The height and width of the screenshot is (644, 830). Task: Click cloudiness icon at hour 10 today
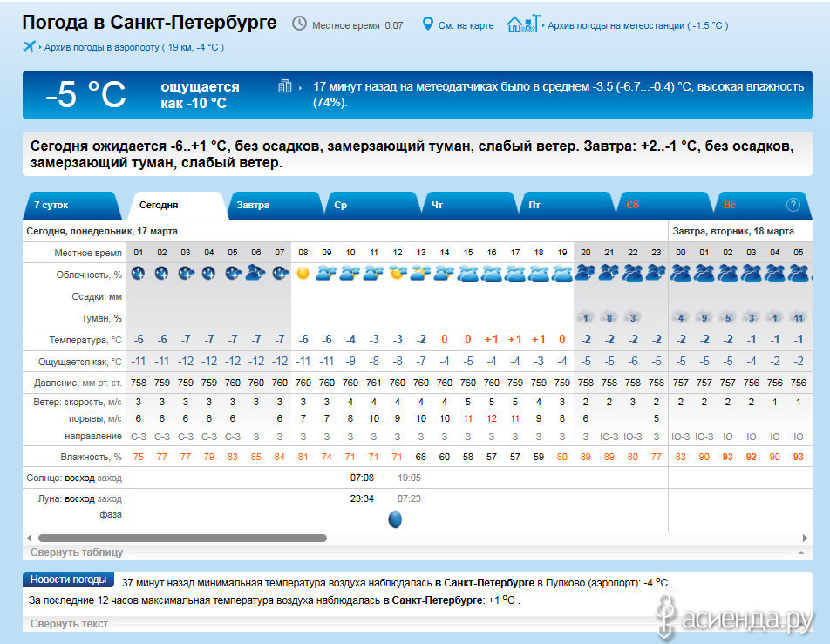click(350, 273)
